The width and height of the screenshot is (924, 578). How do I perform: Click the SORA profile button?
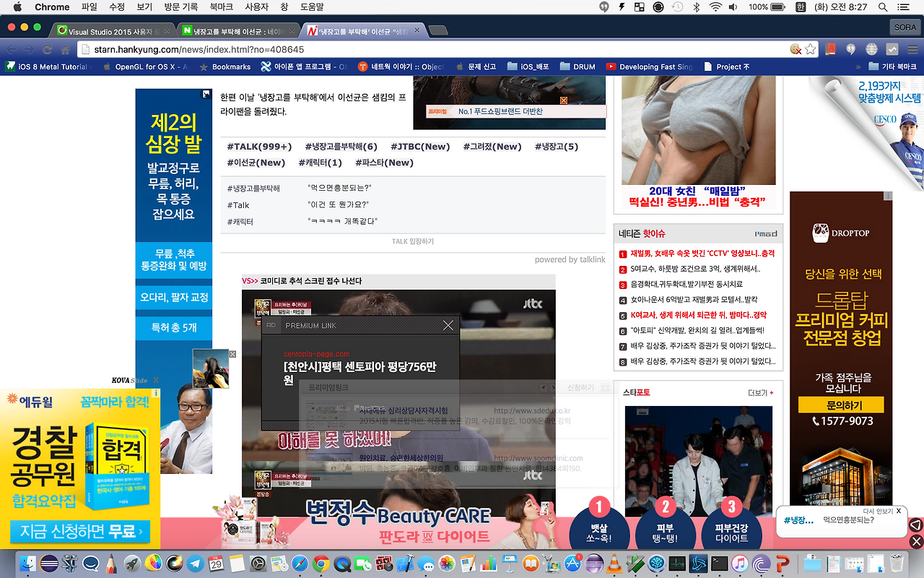(905, 27)
